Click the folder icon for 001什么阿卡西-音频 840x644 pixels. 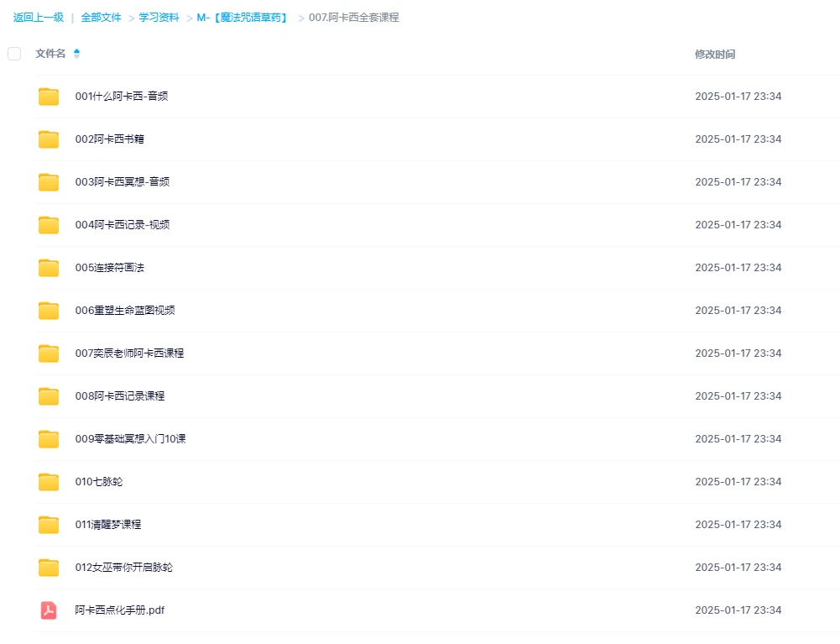[x=49, y=97]
